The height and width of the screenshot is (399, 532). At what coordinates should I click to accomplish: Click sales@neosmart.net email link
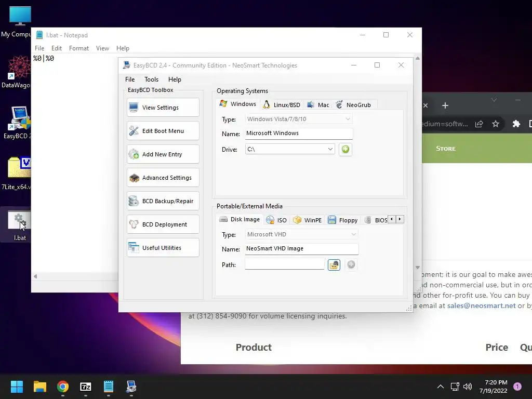click(481, 305)
